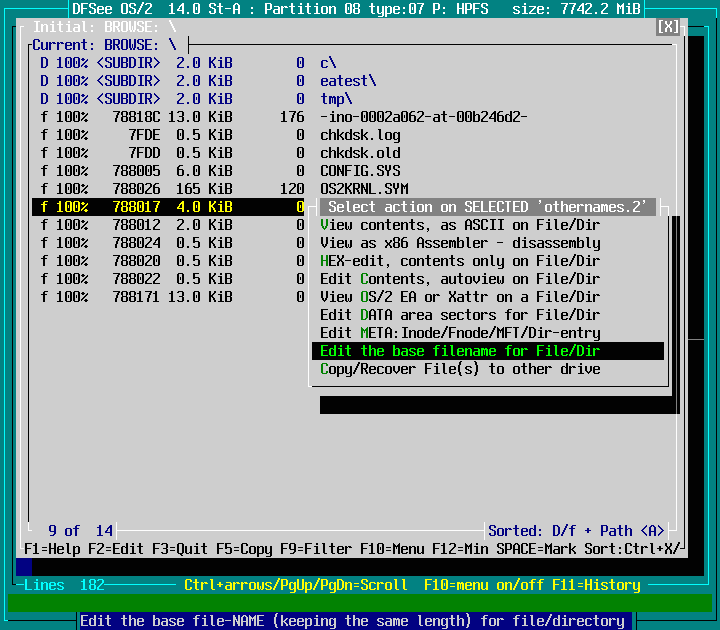This screenshot has width=720, height=630.
Task: Select HEX-edit, contents only on File/Dir
Action: point(460,261)
